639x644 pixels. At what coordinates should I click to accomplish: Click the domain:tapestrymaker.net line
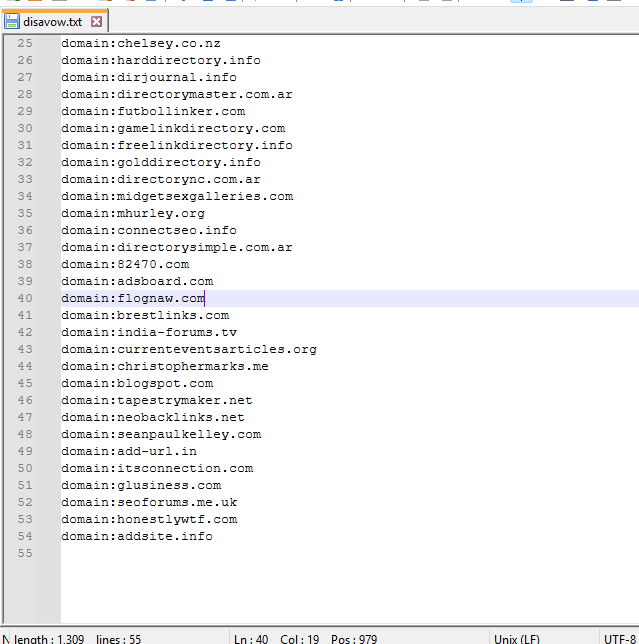click(157, 400)
